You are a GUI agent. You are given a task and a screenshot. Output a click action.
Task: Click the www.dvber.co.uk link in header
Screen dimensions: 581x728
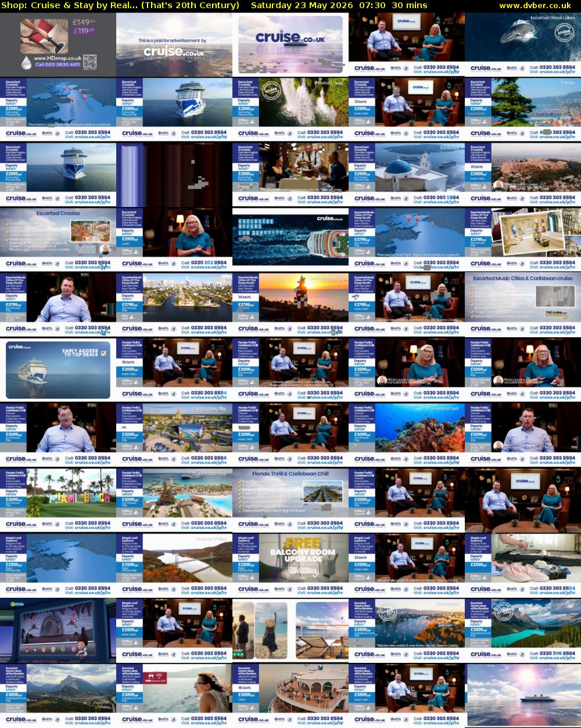tap(535, 5)
